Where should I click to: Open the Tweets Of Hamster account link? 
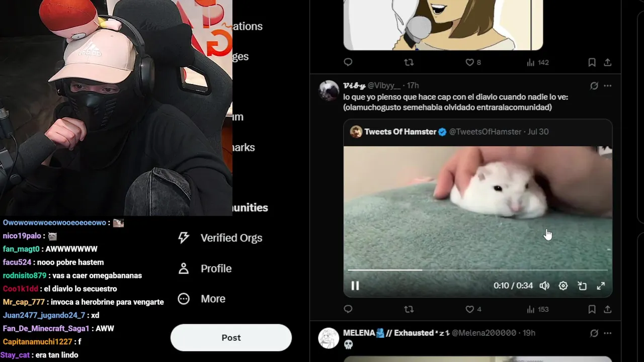point(400,132)
